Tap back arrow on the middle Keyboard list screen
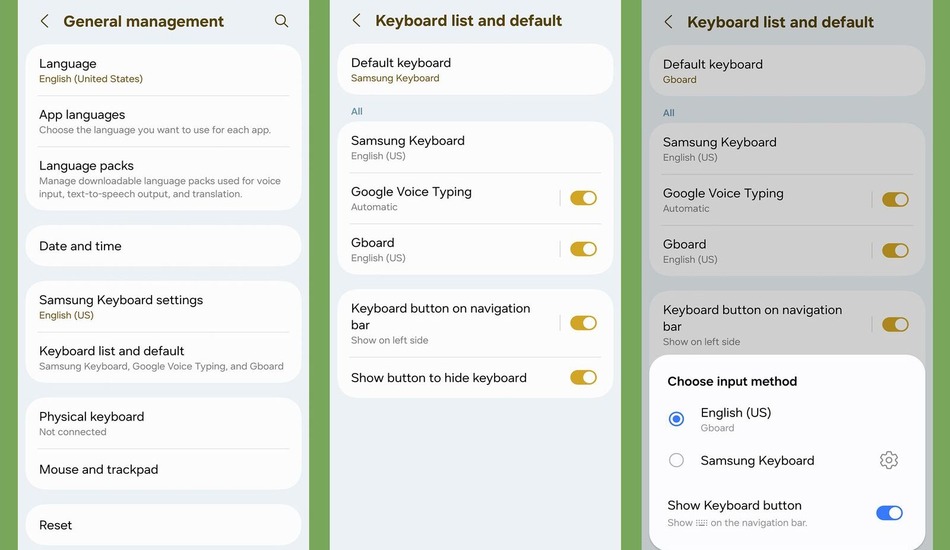 click(356, 20)
